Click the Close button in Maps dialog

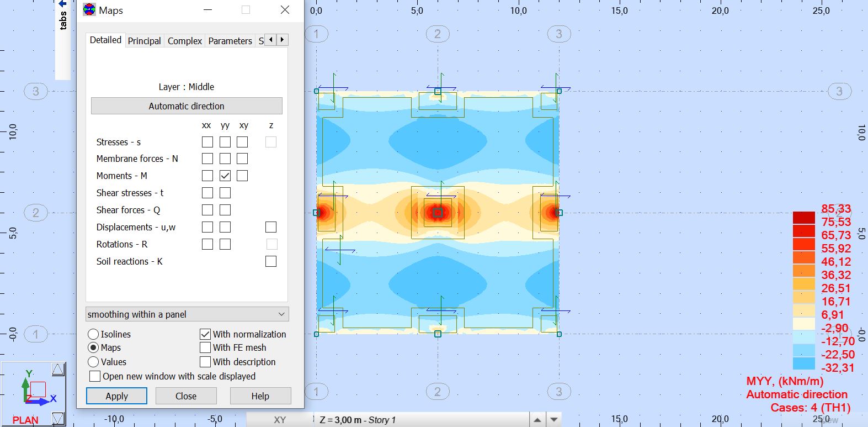(x=186, y=396)
